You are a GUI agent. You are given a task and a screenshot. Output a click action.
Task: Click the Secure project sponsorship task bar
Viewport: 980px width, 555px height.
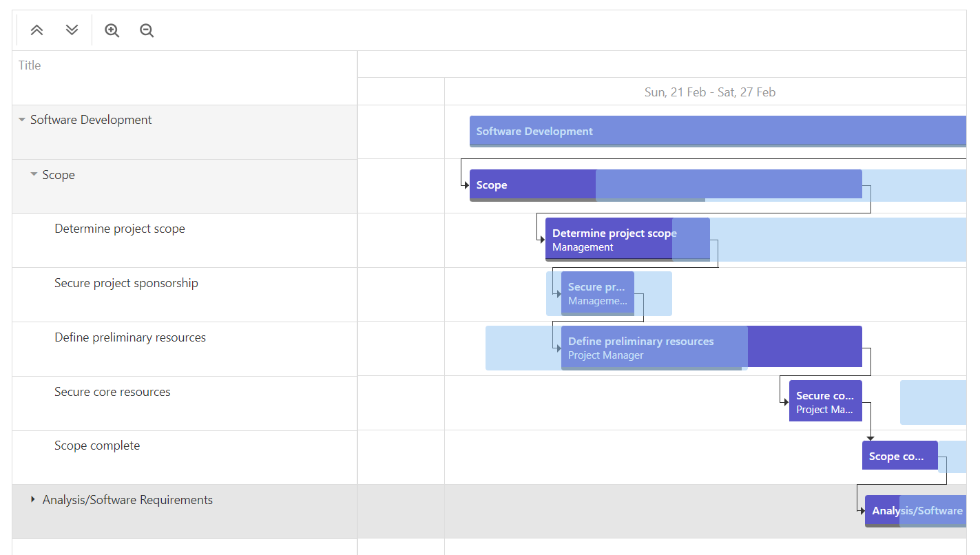[x=597, y=293]
